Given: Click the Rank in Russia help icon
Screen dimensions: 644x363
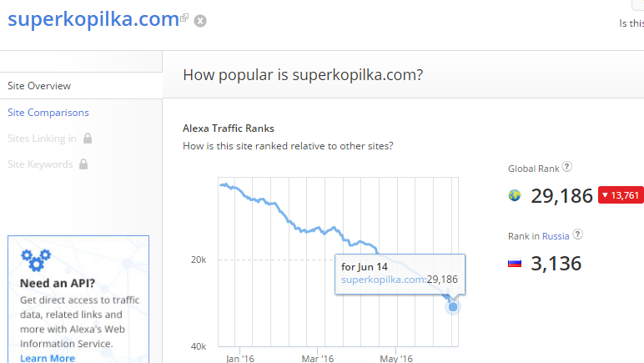Looking at the screenshot, I should pos(578,234).
